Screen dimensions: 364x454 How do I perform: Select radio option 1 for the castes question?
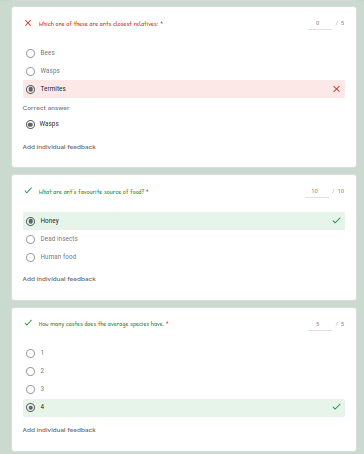coord(30,353)
